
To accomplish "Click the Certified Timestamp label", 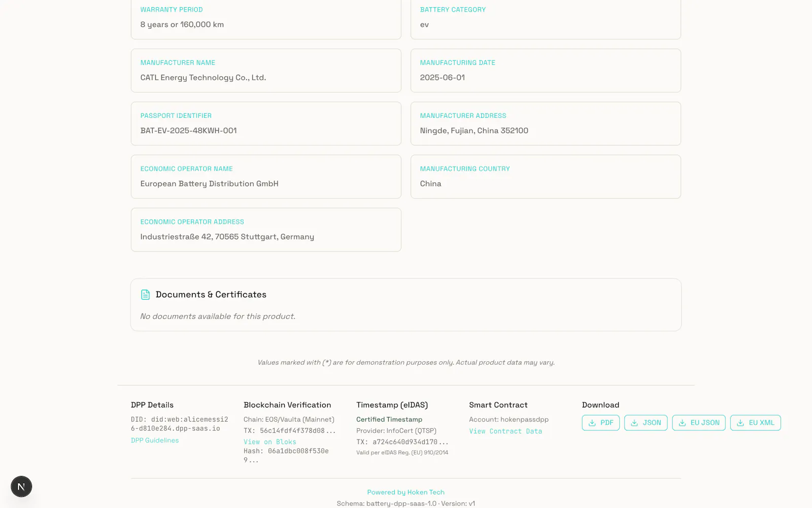I will point(389,420).
